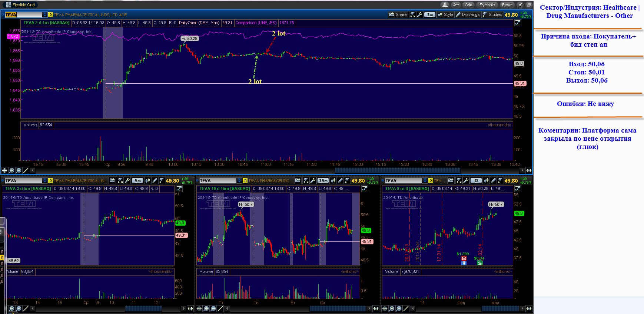Share the 15m chart
Image resolution: width=644 pixels, height=314 pixels.
pyautogui.click(x=298, y=181)
